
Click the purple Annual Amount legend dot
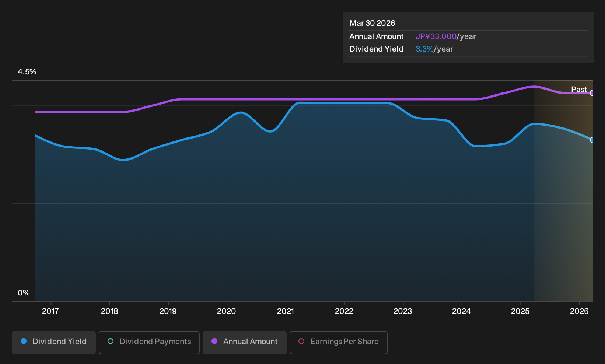point(214,341)
